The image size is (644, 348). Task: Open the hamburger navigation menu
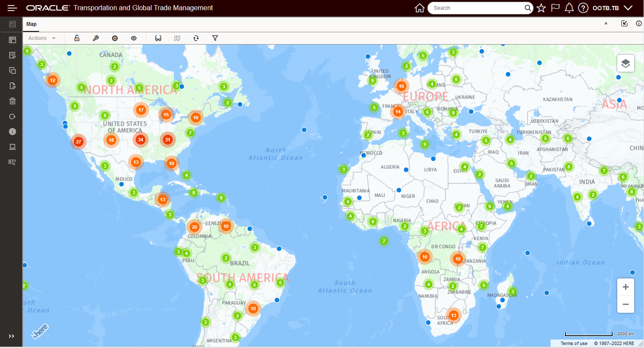(12, 8)
